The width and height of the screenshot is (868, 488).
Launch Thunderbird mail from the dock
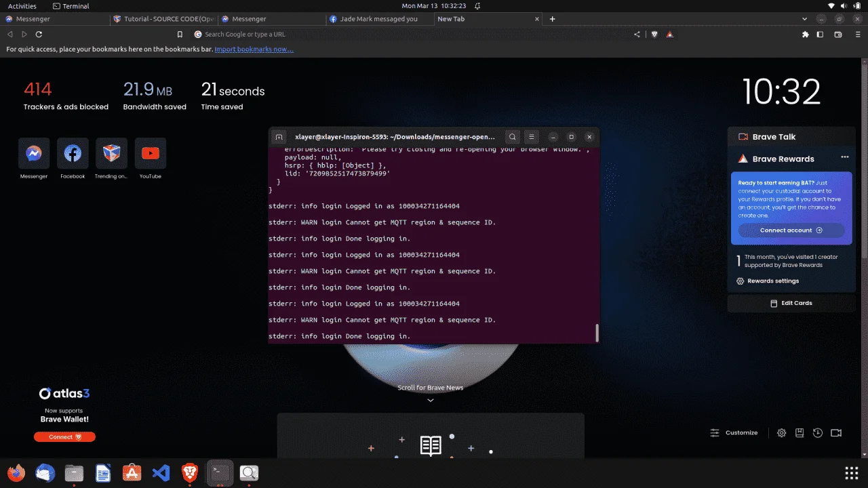coord(45,472)
